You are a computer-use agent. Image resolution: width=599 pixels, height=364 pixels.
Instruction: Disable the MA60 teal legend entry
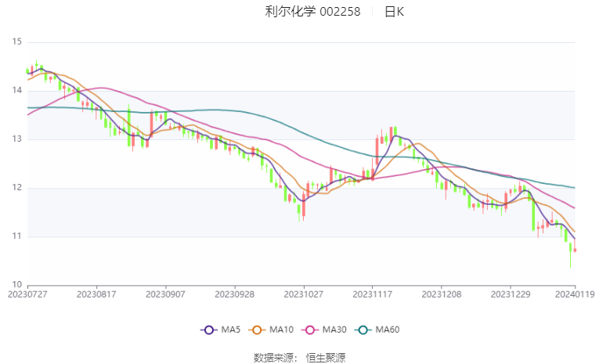pos(364,330)
